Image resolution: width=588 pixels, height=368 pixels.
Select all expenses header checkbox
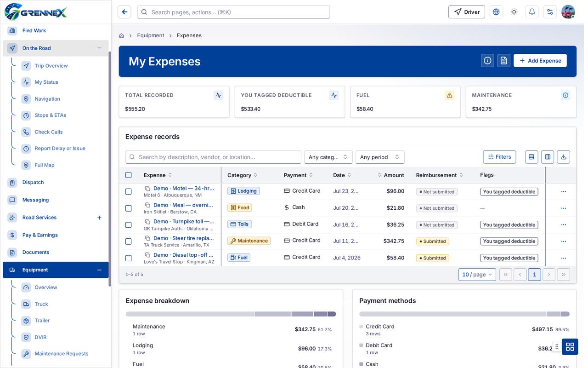pyautogui.click(x=129, y=175)
